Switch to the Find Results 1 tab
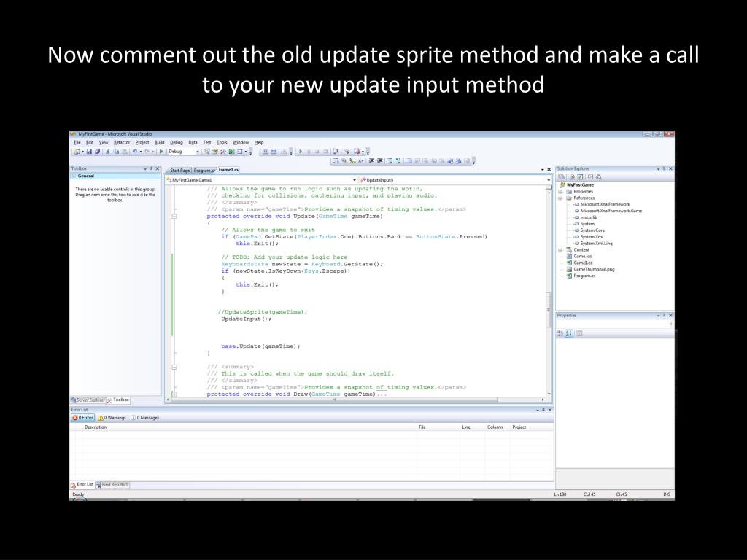 (x=112, y=485)
